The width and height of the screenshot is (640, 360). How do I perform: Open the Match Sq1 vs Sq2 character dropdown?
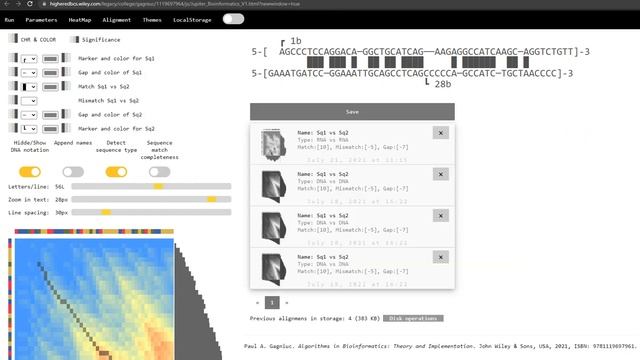click(29, 87)
